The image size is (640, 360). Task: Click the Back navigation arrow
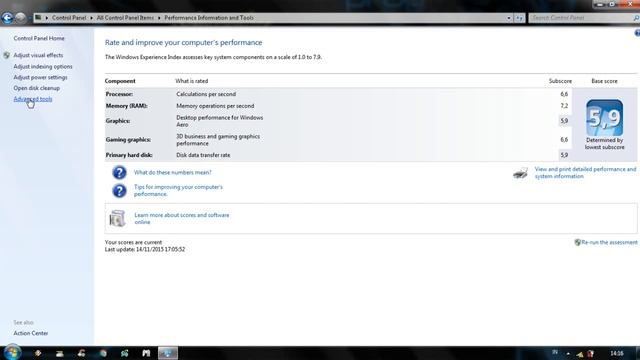pyautogui.click(x=7, y=18)
